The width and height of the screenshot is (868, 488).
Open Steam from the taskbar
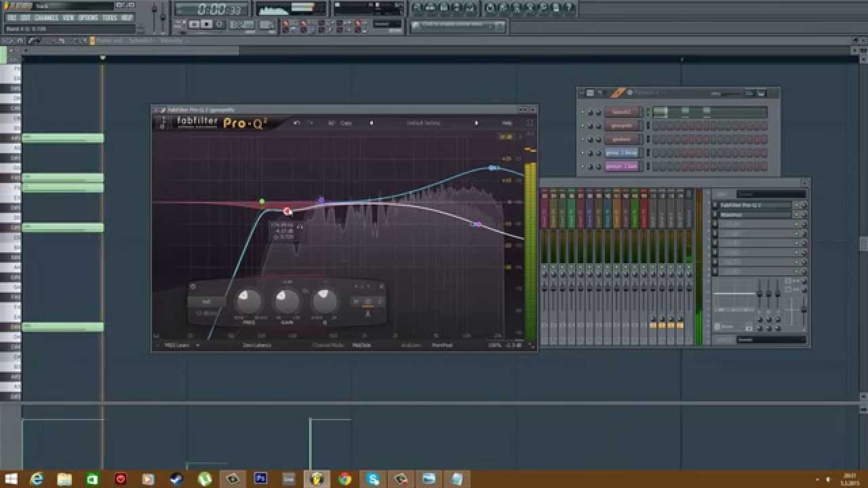tap(176, 479)
